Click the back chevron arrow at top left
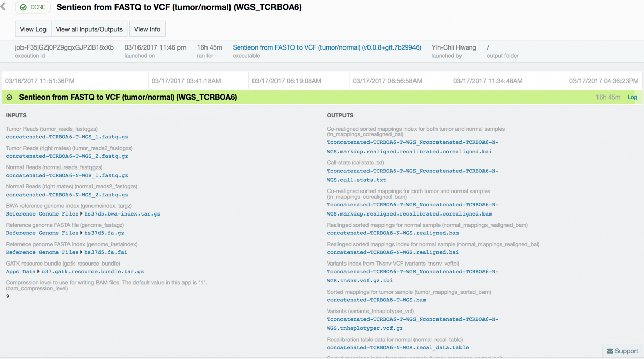Screen dimensions: 644x359 [4, 7]
